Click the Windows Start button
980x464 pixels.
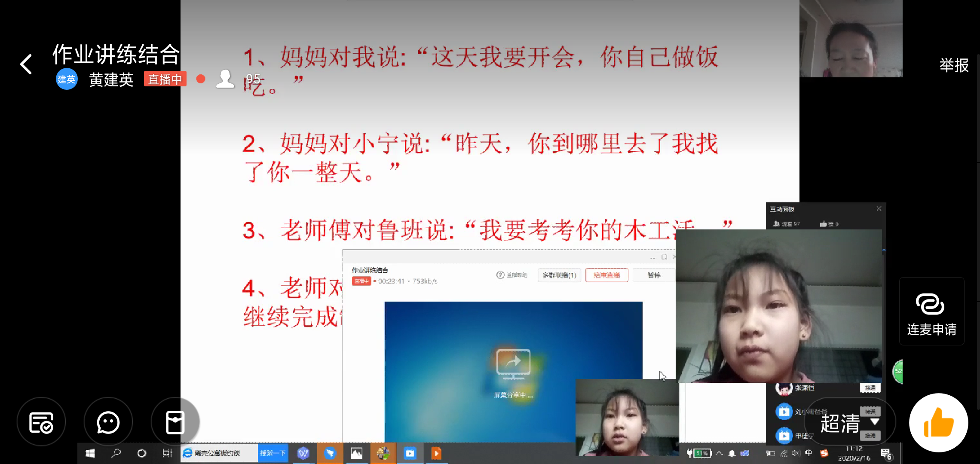[90, 453]
